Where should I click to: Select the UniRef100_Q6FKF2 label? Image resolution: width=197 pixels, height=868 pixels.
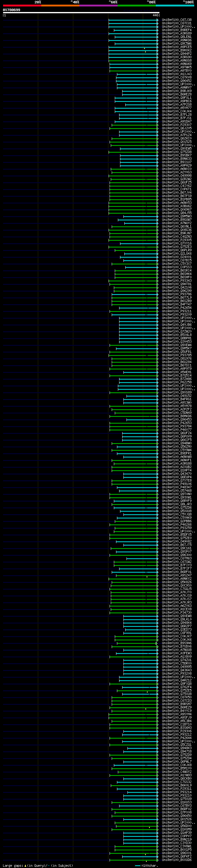(177, 856)
